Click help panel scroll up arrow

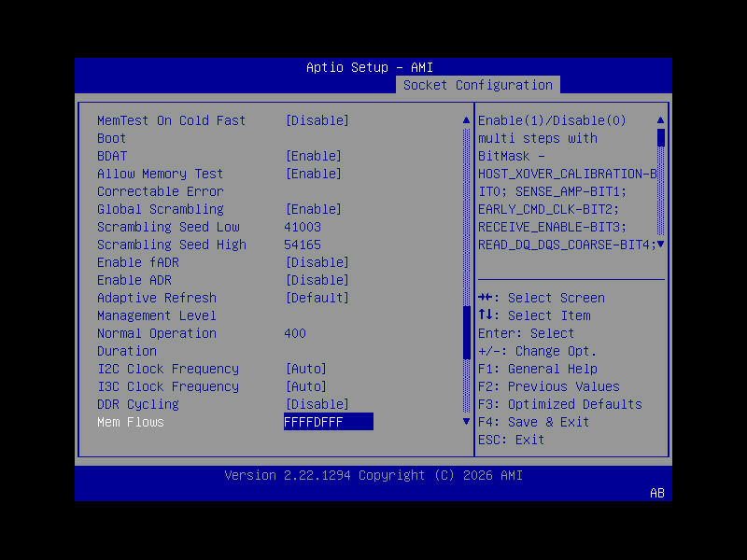[x=660, y=120]
